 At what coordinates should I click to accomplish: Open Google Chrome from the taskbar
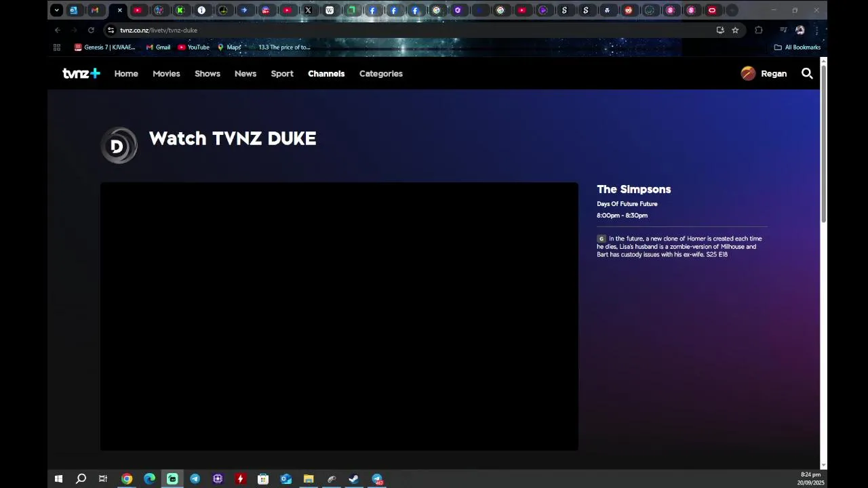pos(127,479)
